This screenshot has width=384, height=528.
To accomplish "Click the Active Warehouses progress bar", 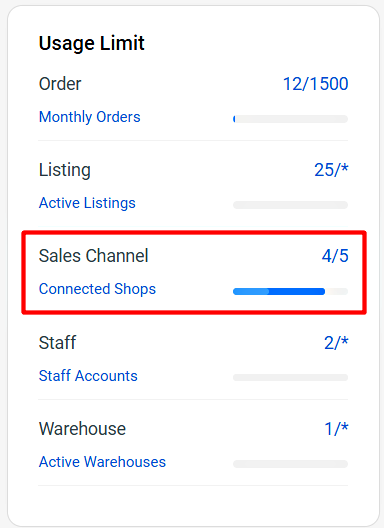I will pyautogui.click(x=290, y=464).
